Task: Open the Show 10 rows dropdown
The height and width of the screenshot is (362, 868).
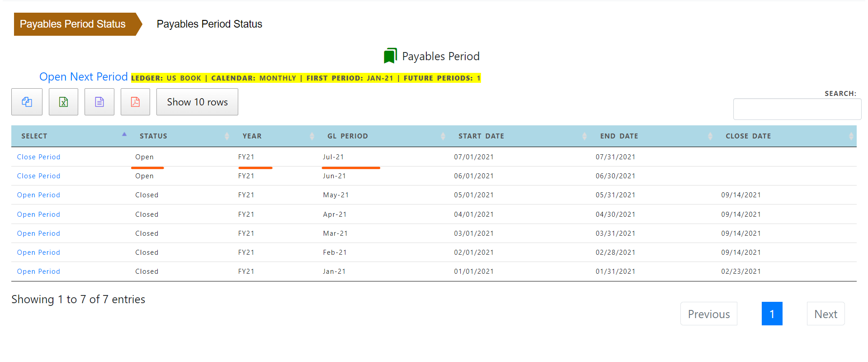Action: (x=197, y=102)
